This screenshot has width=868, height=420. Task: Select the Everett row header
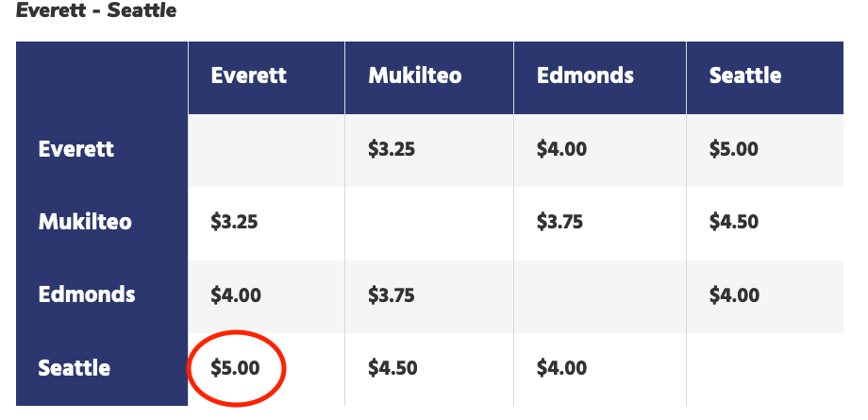point(76,149)
